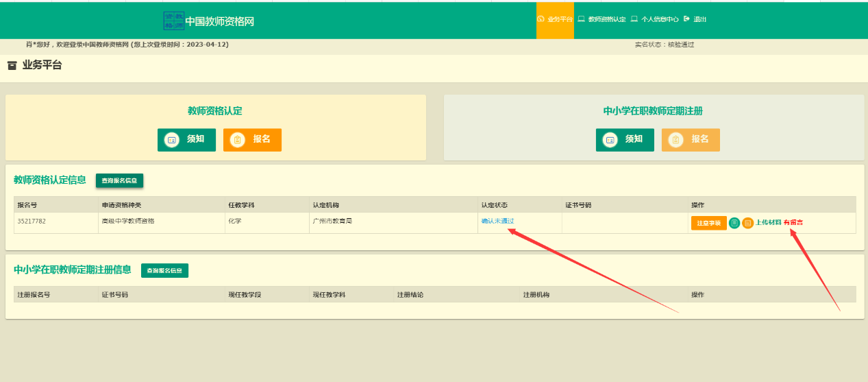This screenshot has height=382, width=868.
Task: Open the 确认未通过 status link
Action: 497,222
